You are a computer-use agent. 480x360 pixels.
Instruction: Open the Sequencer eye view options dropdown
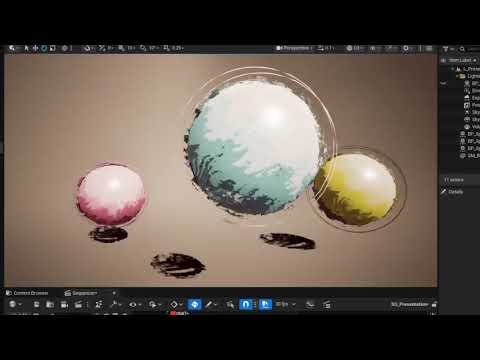(135, 304)
